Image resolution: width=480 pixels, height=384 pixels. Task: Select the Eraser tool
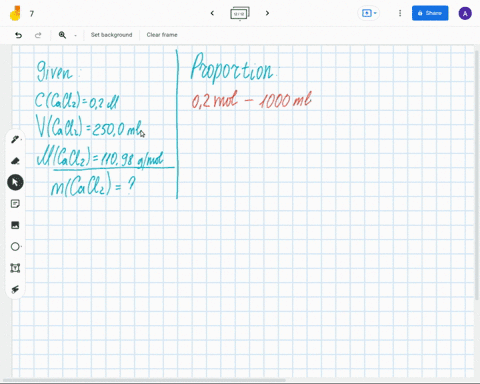15,161
